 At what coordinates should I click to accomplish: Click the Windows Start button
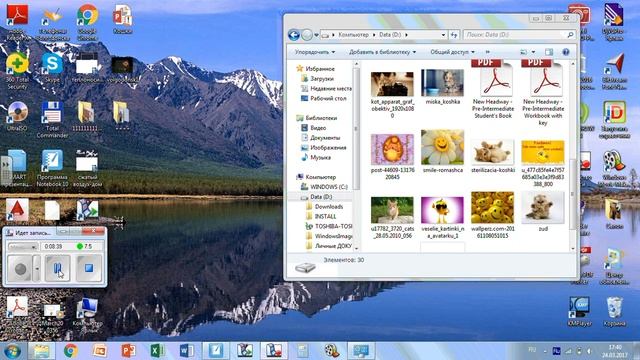[x=11, y=351]
